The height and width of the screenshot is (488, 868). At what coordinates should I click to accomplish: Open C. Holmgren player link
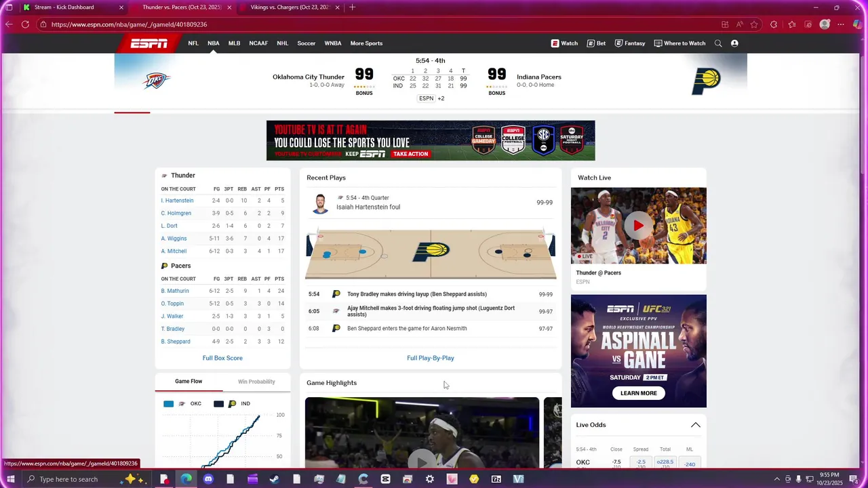click(176, 213)
